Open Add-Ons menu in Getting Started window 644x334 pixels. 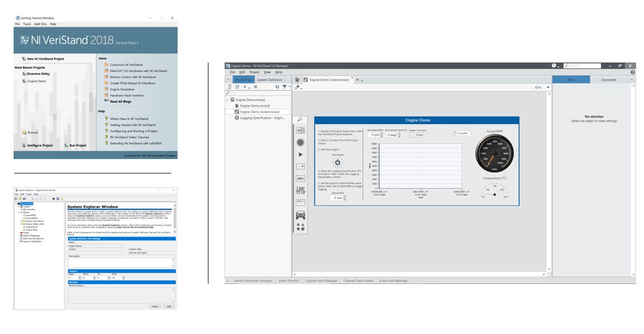pyautogui.click(x=40, y=24)
